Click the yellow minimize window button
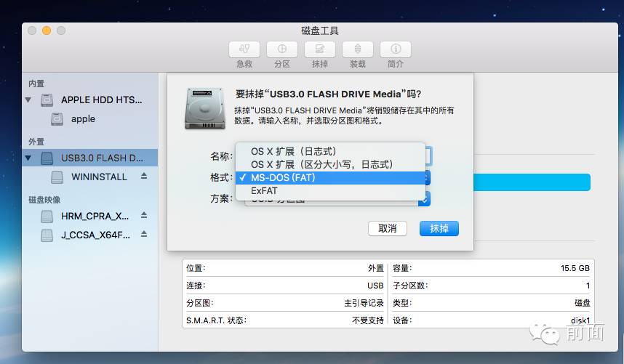624x364 pixels. point(47,31)
